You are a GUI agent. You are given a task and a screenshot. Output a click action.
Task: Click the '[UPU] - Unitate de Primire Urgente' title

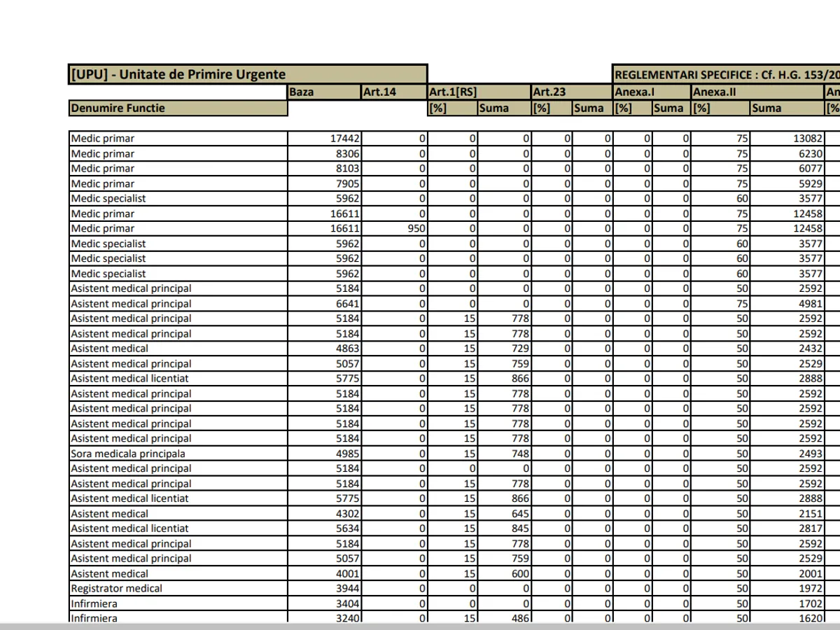178,75
